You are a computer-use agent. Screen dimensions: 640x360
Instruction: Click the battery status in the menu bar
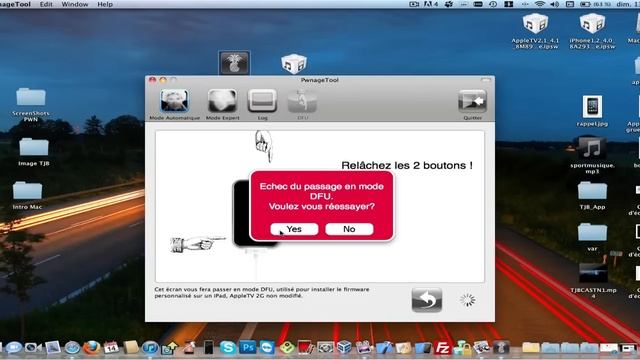tap(596, 4)
